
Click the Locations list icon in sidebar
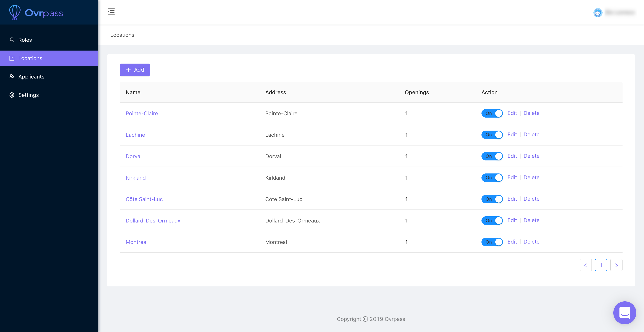[x=12, y=58]
